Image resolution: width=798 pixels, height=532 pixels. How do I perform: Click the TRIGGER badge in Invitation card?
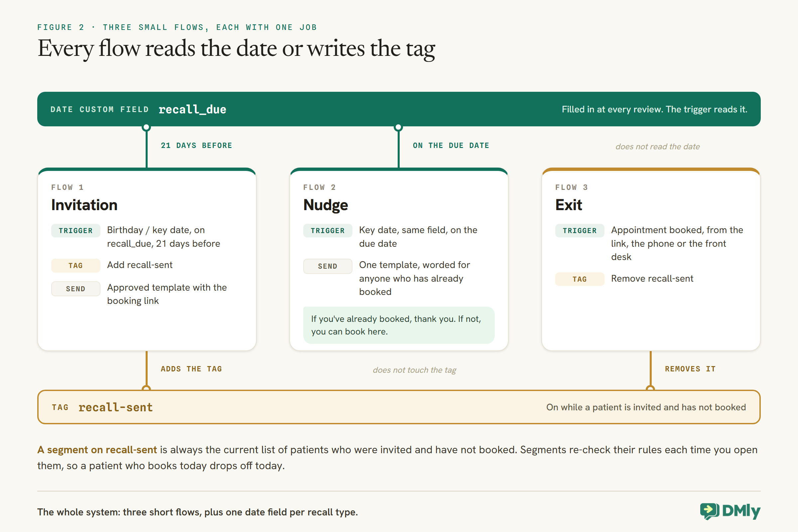coord(76,231)
